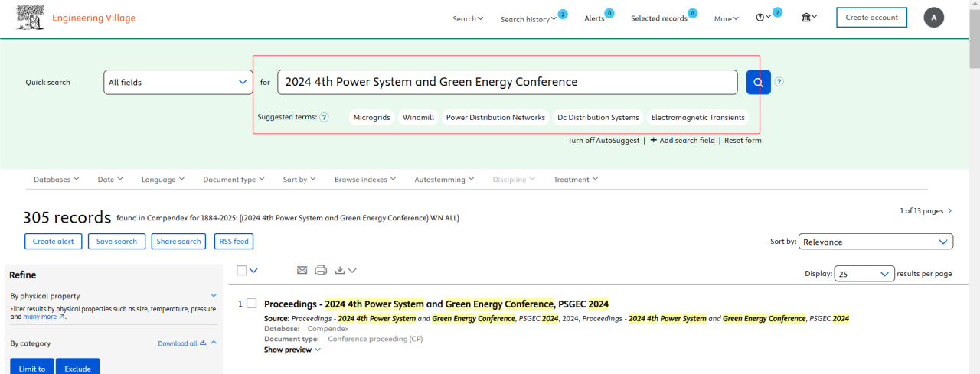The width and height of the screenshot is (980, 374).
Task: Click the 305 records count text
Action: (67, 217)
